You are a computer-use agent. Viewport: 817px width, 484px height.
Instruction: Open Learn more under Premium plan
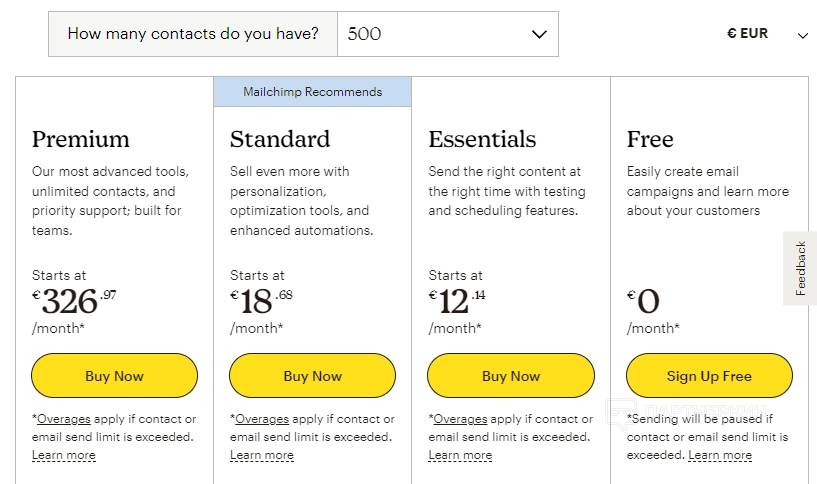click(64, 455)
